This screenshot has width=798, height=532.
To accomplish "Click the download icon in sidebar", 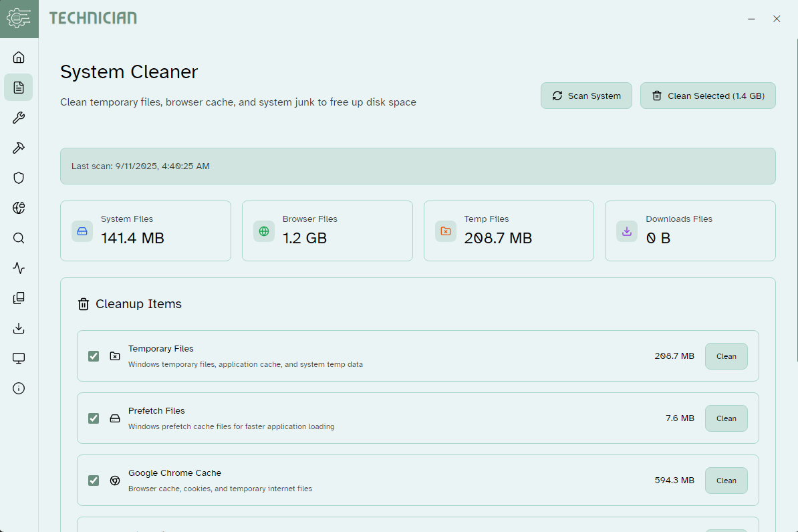I will (19, 328).
